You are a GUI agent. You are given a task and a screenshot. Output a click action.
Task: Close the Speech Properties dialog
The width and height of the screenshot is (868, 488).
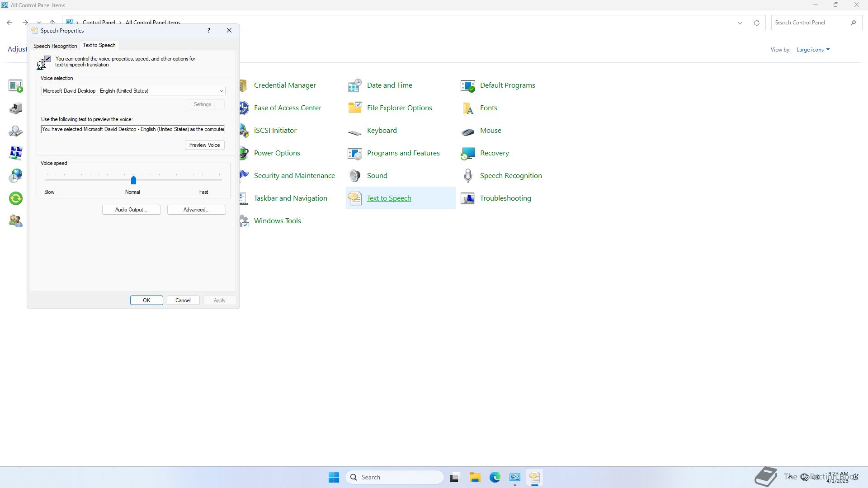[x=229, y=30]
